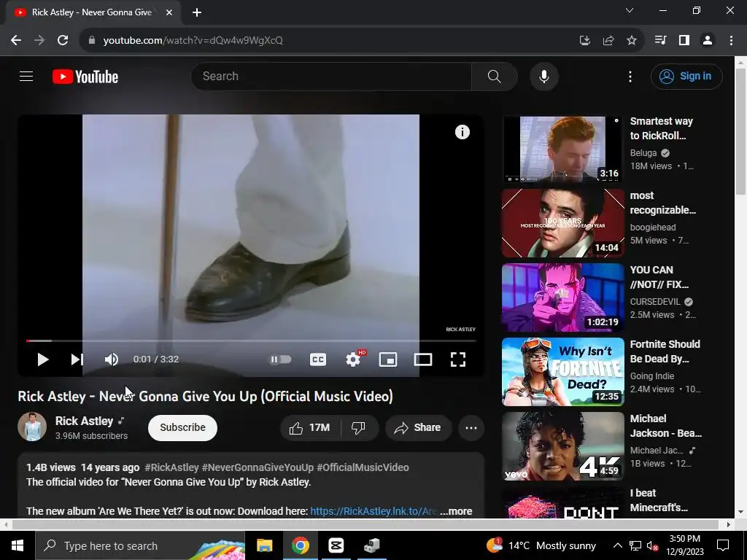Click the Sign in button
The height and width of the screenshot is (560, 747).
[686, 76]
